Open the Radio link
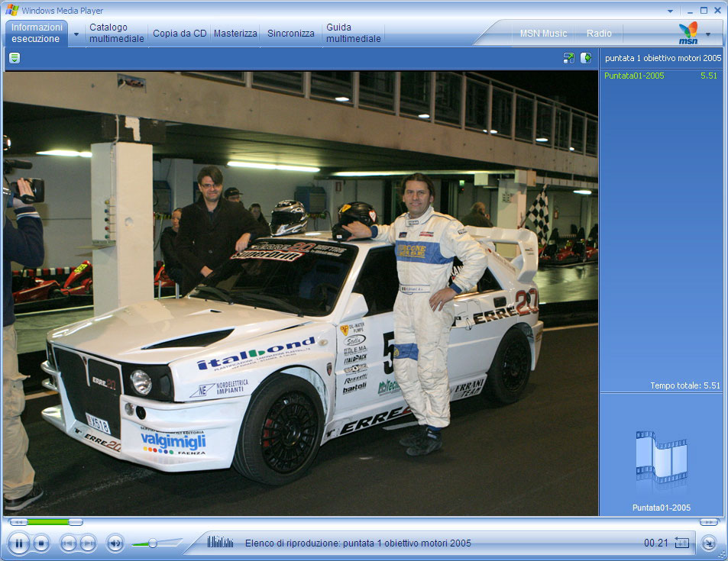This screenshot has height=561, width=728. [x=599, y=34]
